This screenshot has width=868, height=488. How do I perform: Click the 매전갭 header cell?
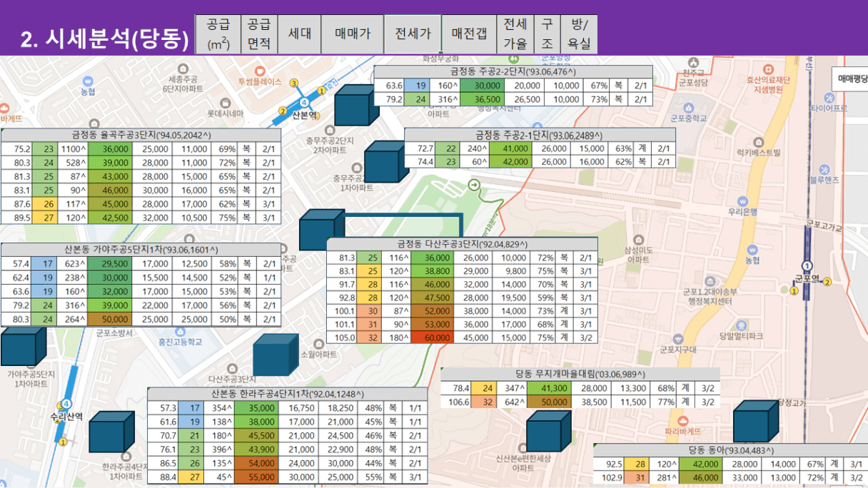(469, 34)
